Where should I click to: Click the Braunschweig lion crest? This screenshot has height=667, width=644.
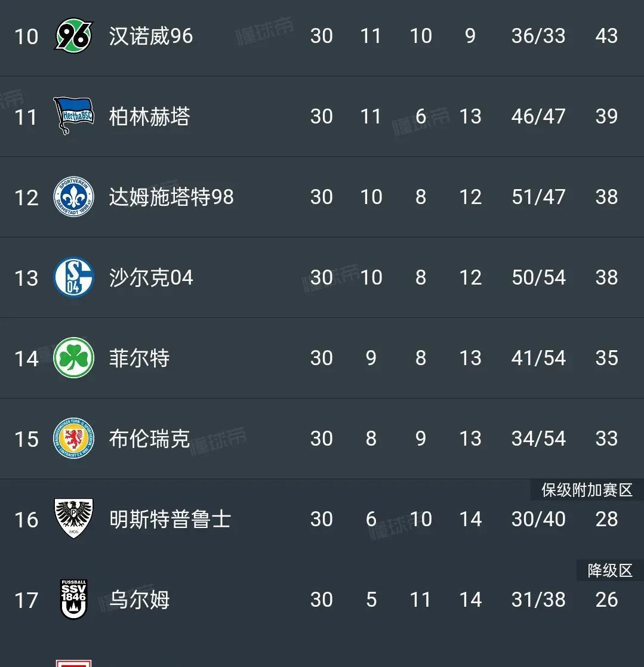point(74,439)
